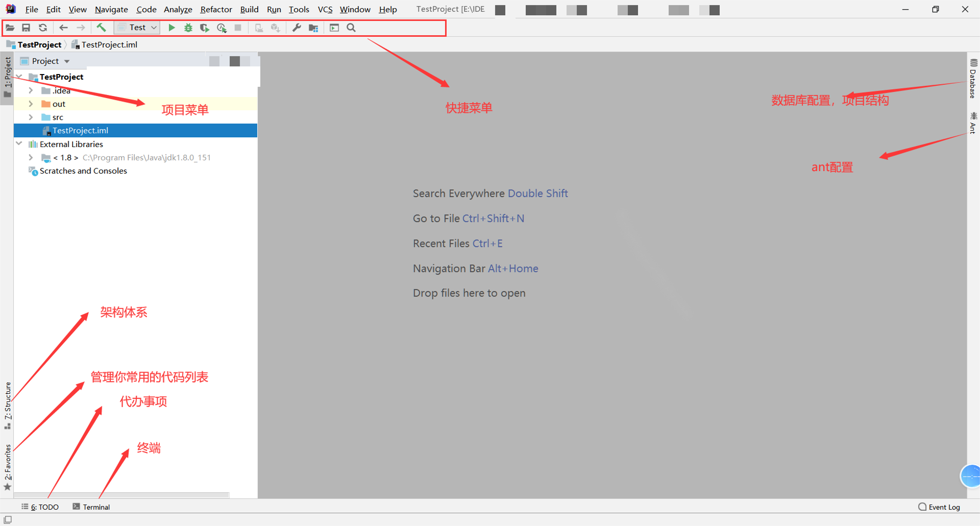Image resolution: width=980 pixels, height=526 pixels.
Task: Click the Favorites star icon on left strip
Action: tap(7, 487)
